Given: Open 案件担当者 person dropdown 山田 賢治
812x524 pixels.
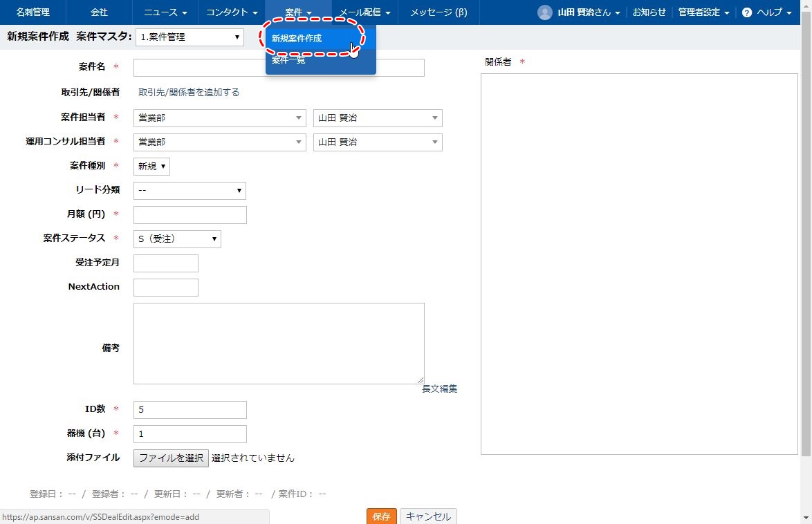Looking at the screenshot, I should coord(378,118).
